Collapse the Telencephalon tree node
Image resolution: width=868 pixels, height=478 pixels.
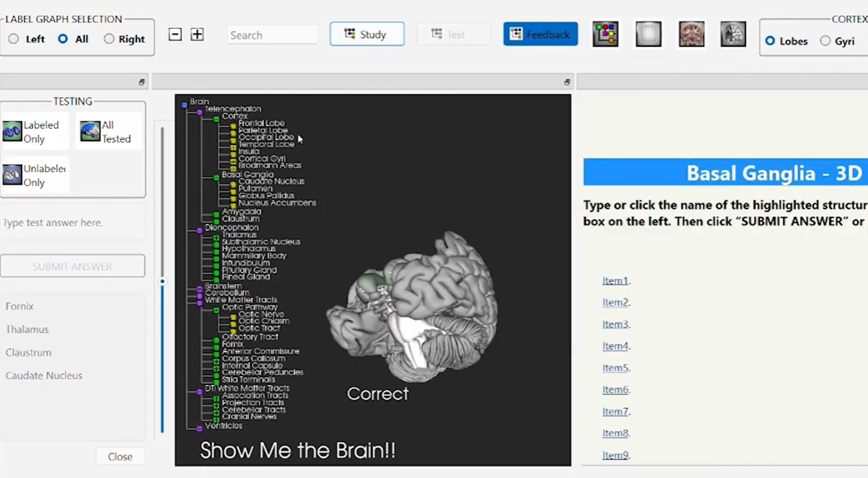coord(200,112)
